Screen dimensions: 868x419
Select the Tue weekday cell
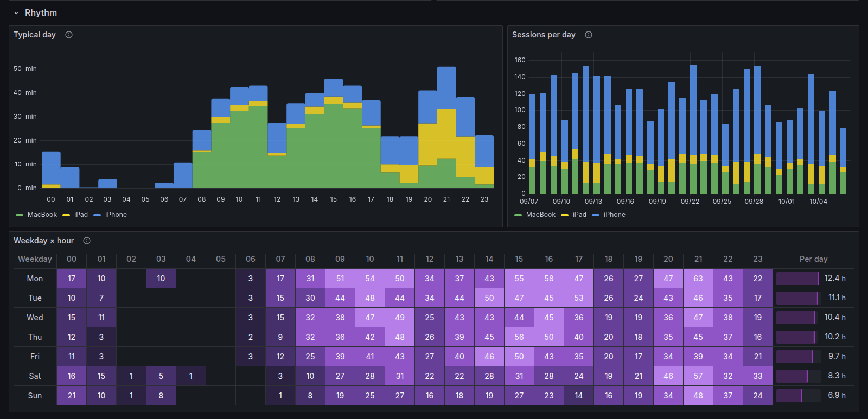35,298
